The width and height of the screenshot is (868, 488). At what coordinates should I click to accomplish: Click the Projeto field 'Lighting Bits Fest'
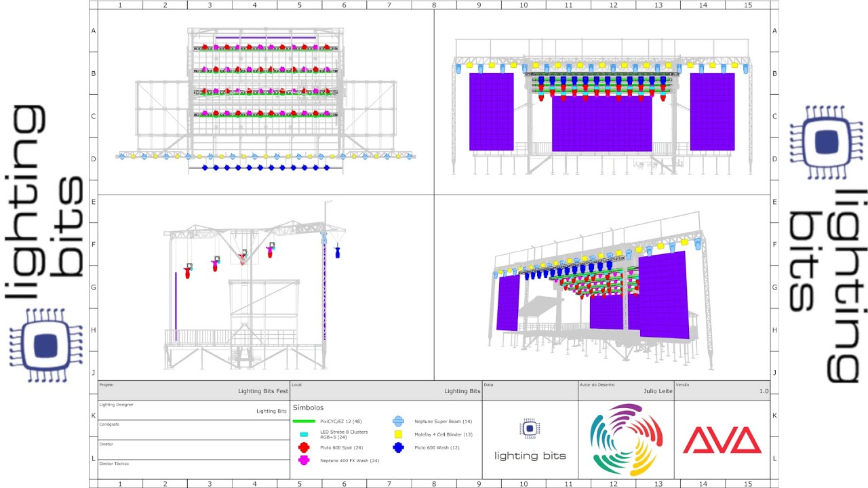click(263, 391)
